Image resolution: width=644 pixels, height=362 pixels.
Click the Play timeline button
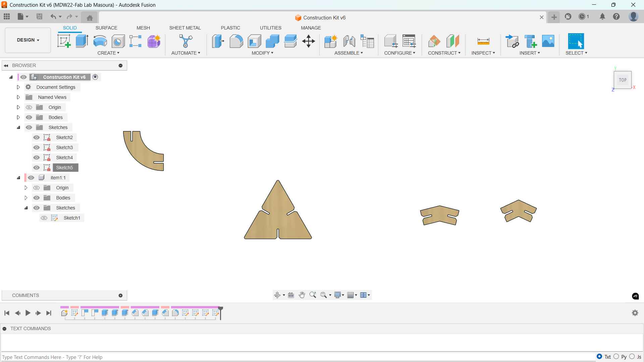28,313
